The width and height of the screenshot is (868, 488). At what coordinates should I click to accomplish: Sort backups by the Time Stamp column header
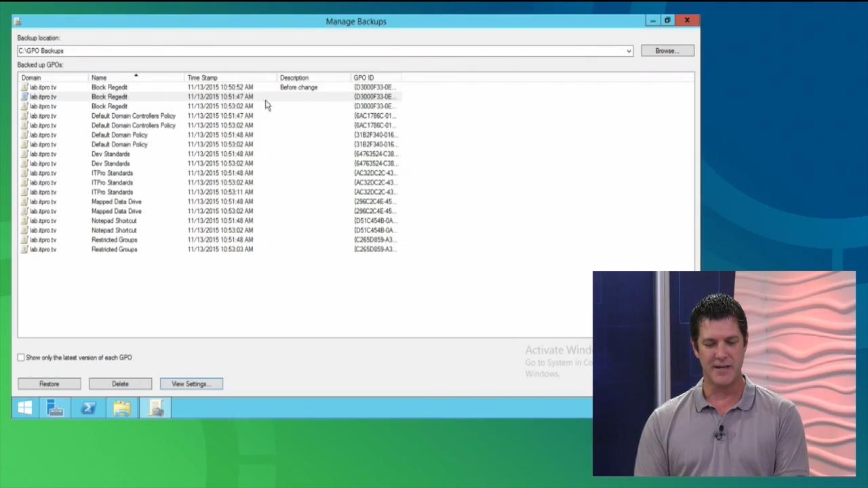coord(231,78)
